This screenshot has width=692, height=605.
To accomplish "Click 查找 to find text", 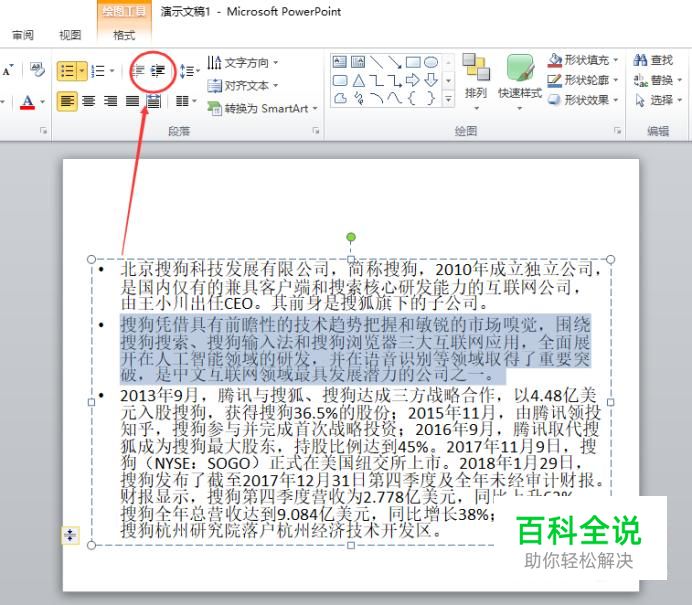I will click(x=653, y=60).
